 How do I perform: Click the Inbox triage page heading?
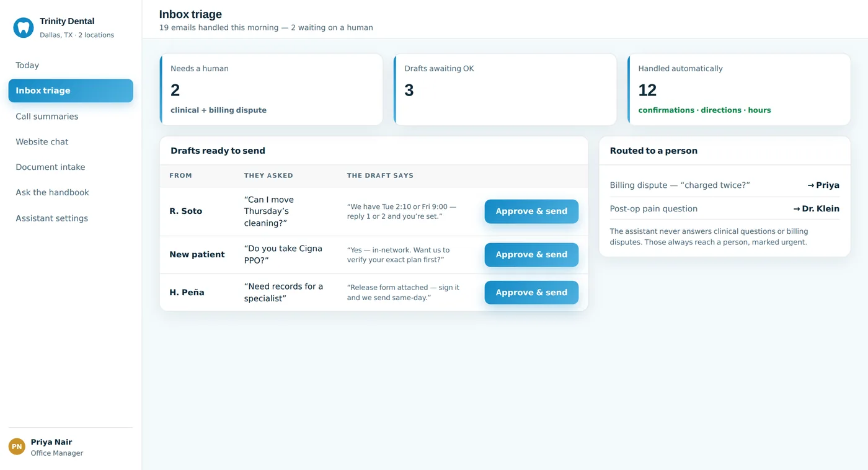point(190,14)
